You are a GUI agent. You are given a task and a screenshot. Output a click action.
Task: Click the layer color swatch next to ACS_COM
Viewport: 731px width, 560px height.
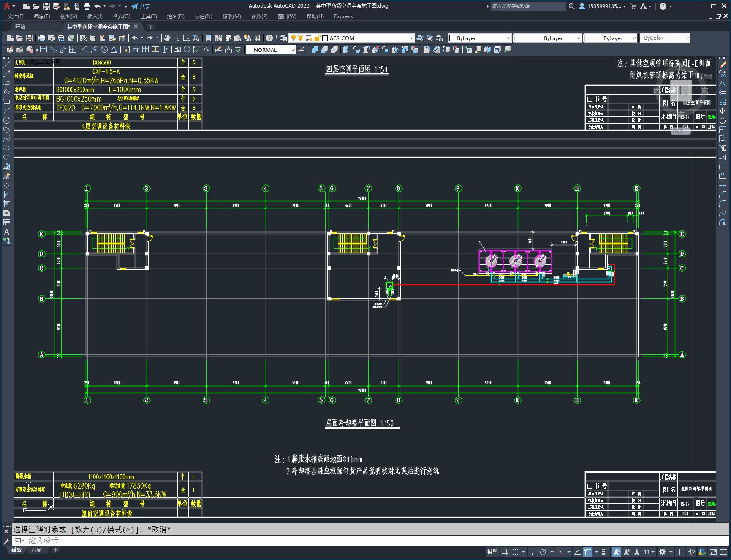(x=325, y=38)
